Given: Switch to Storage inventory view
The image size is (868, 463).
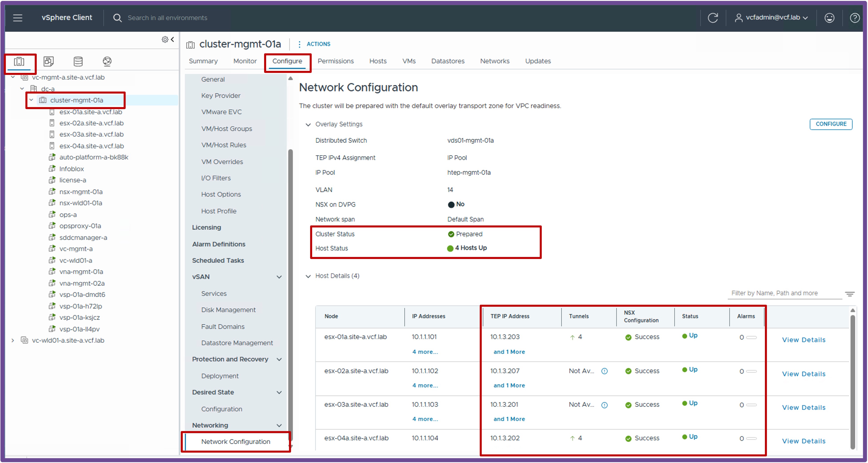Looking at the screenshot, I should coord(78,61).
